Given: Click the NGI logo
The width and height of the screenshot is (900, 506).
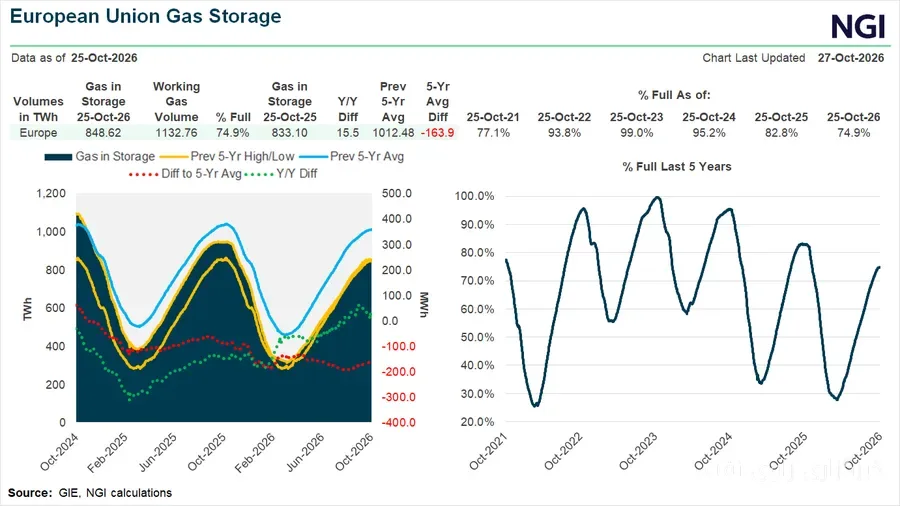Looking at the screenshot, I should pyautogui.click(x=858, y=26).
